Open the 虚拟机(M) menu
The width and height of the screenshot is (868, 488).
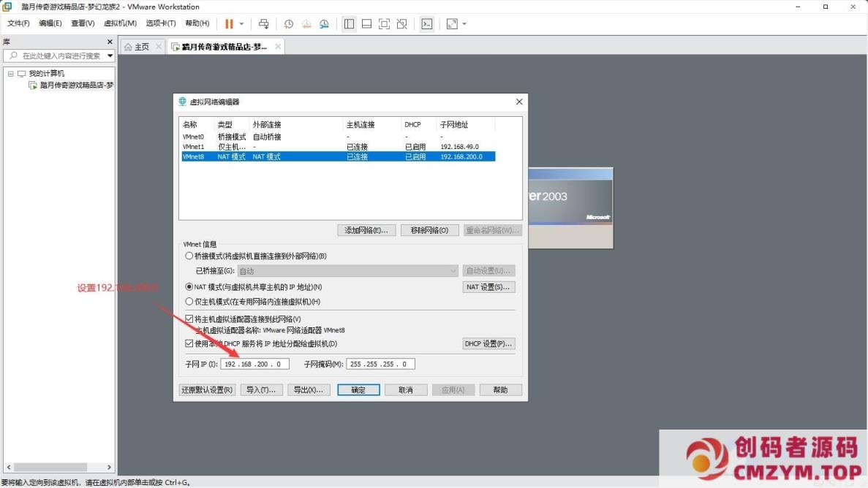[121, 23]
